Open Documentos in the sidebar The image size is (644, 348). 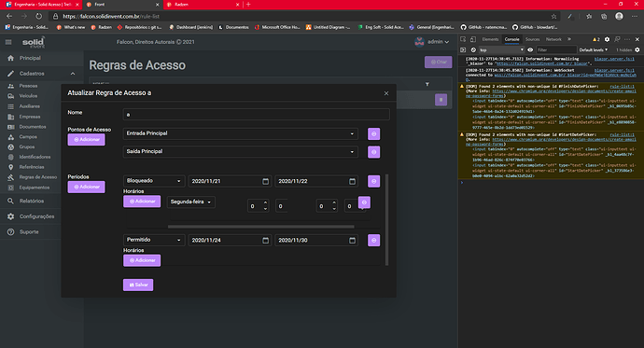pyautogui.click(x=33, y=127)
